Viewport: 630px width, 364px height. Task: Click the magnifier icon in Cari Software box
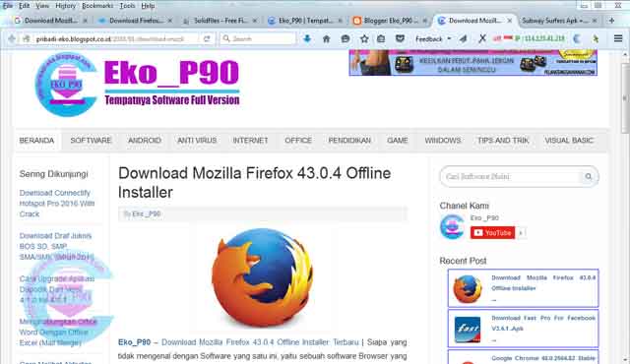[589, 176]
